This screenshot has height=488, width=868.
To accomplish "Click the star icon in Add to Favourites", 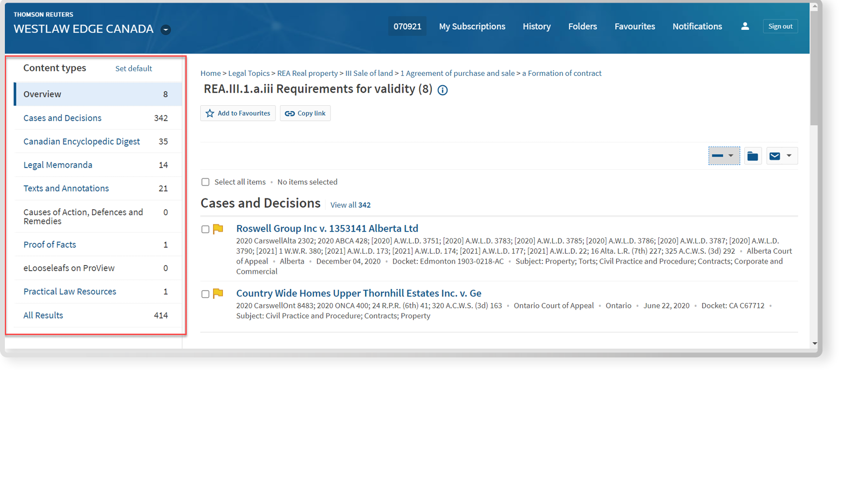I will coord(210,113).
